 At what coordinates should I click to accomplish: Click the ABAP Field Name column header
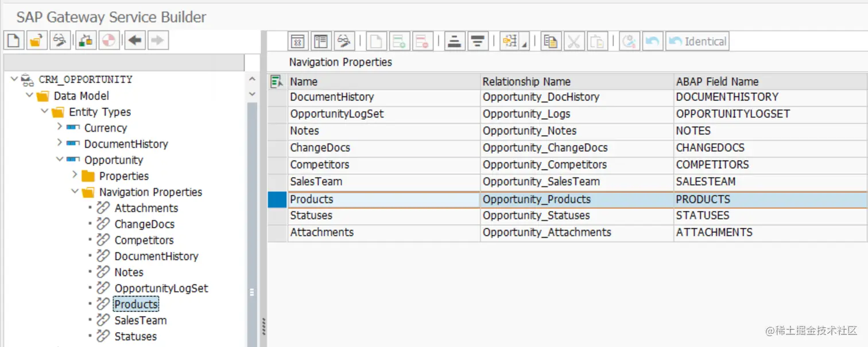(771, 81)
